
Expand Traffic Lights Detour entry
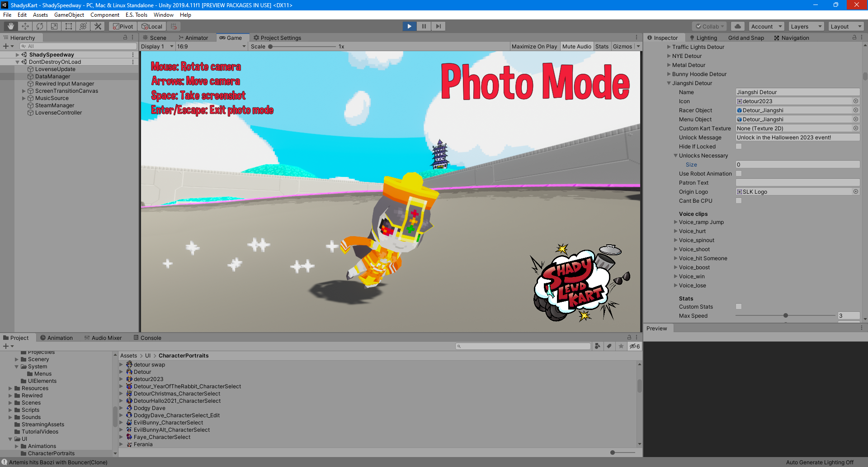pos(669,47)
